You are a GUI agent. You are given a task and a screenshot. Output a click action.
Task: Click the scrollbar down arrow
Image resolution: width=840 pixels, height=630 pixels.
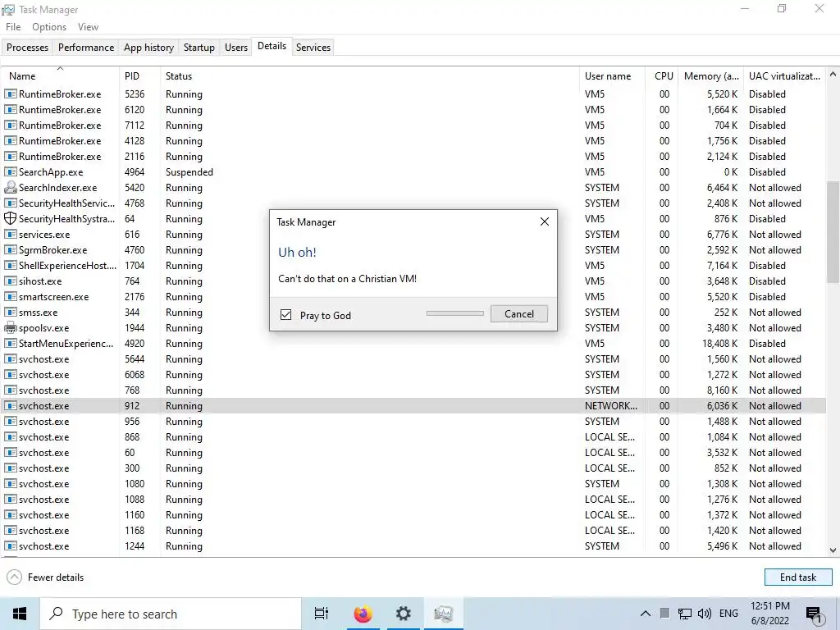[x=833, y=550]
